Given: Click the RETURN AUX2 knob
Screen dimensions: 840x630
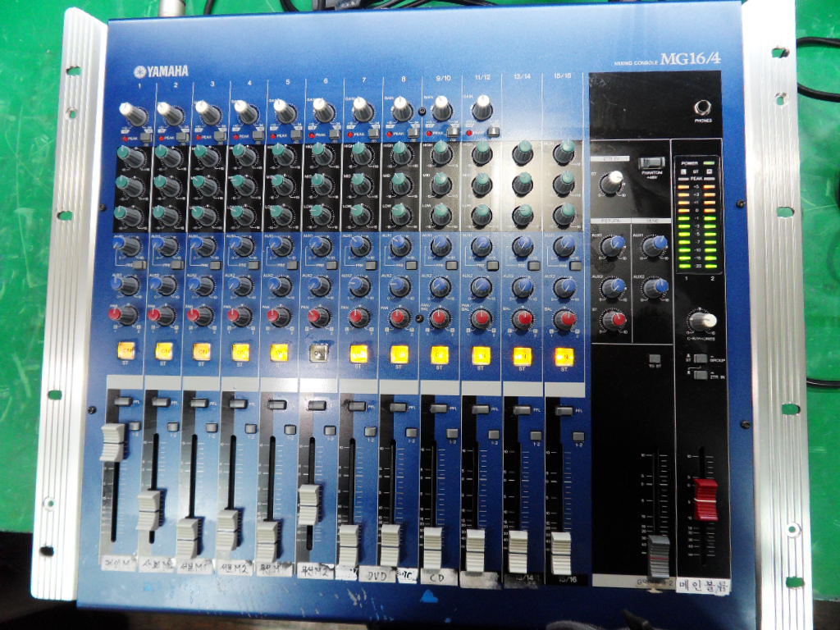Looking at the screenshot, I should (614, 288).
